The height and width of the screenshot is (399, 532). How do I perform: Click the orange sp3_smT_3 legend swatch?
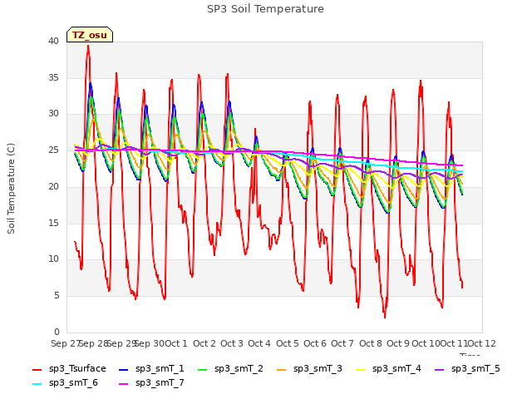pos(281,369)
